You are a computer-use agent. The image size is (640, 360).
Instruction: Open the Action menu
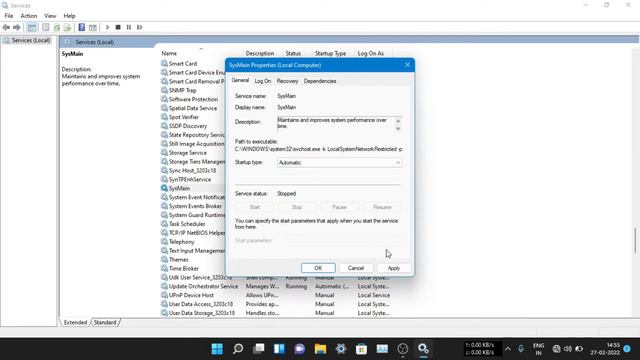29,16
